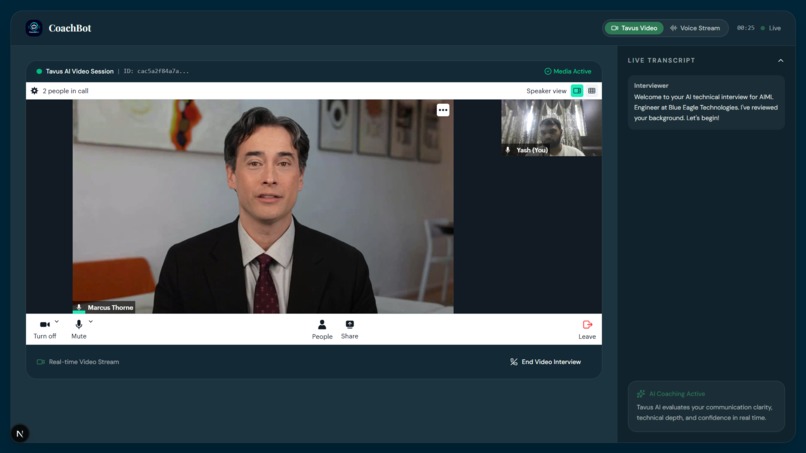806x453 pixels.
Task: Open the People panel
Action: point(322,330)
